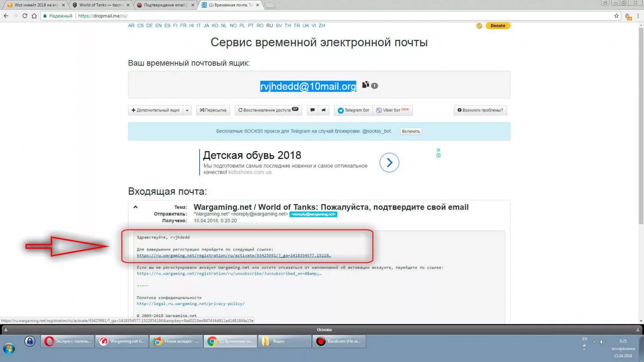This screenshot has height=362, width=644.
Task: Open the speech bubble feedback button
Action: 313,110
